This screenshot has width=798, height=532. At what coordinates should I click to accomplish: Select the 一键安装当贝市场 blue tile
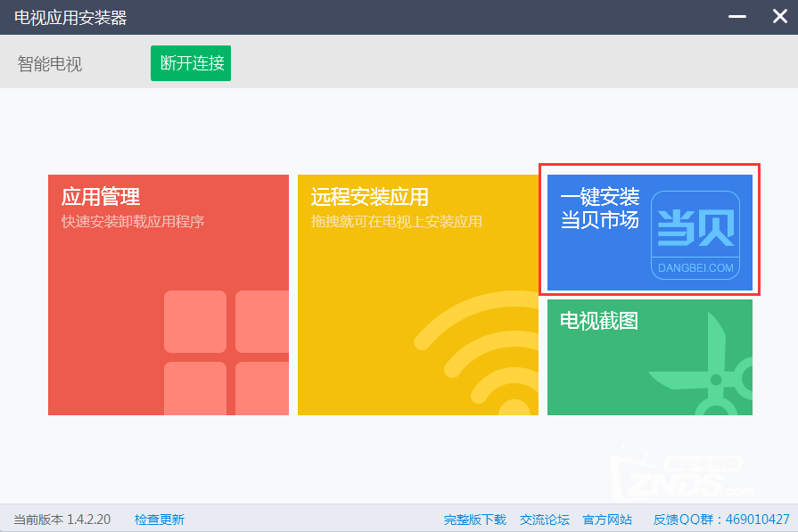tap(650, 233)
